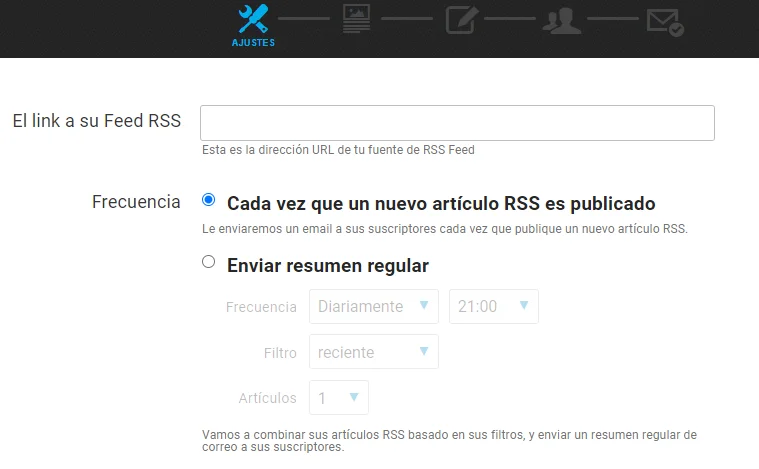This screenshot has height=469, width=759.
Task: Go to the template design step icon
Action: pos(356,18)
